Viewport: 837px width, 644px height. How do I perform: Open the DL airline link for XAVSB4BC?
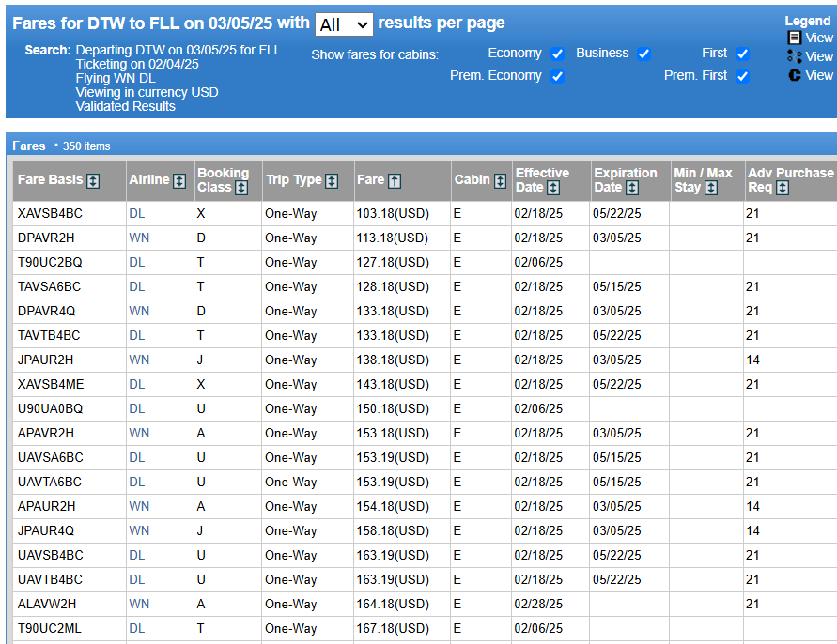click(x=136, y=213)
